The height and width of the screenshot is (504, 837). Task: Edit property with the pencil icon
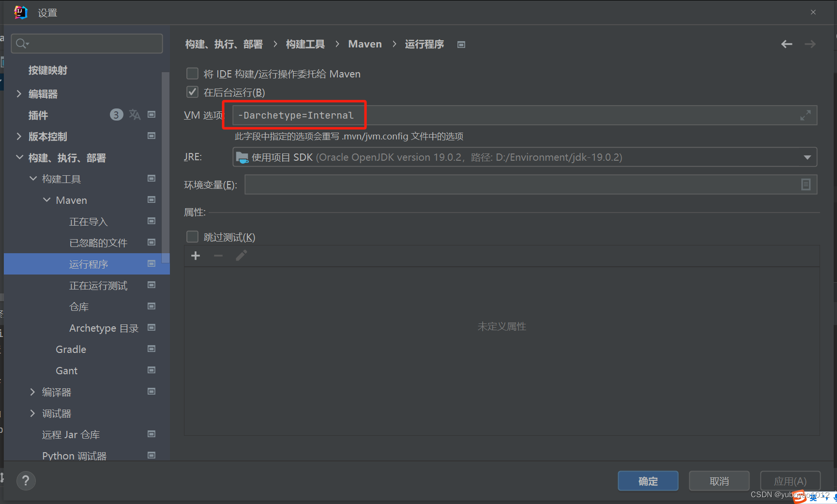click(241, 256)
